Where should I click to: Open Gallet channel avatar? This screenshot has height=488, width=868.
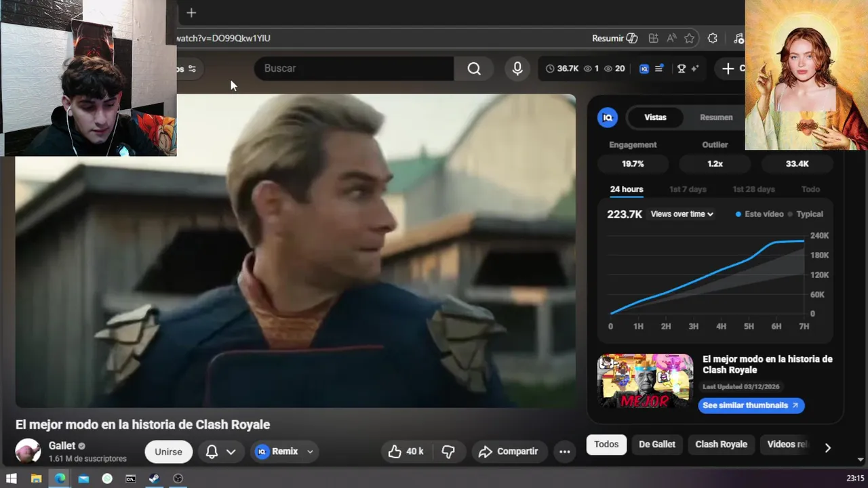coord(28,451)
